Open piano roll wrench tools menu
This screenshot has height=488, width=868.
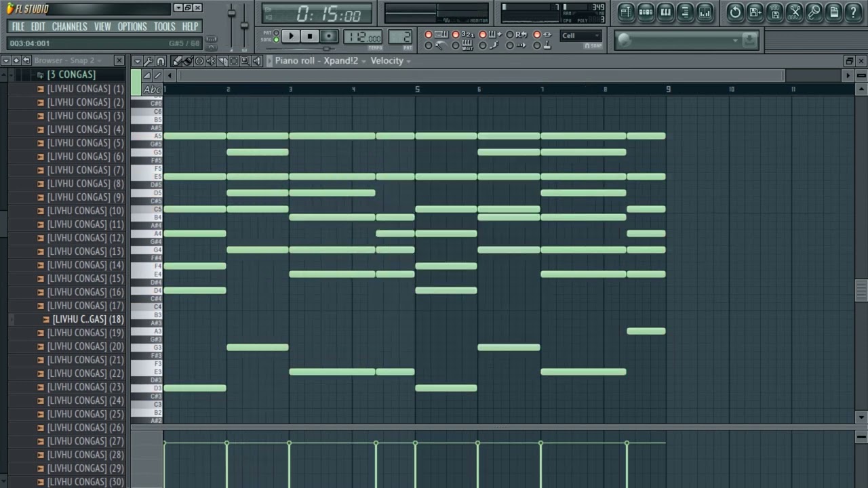[149, 61]
